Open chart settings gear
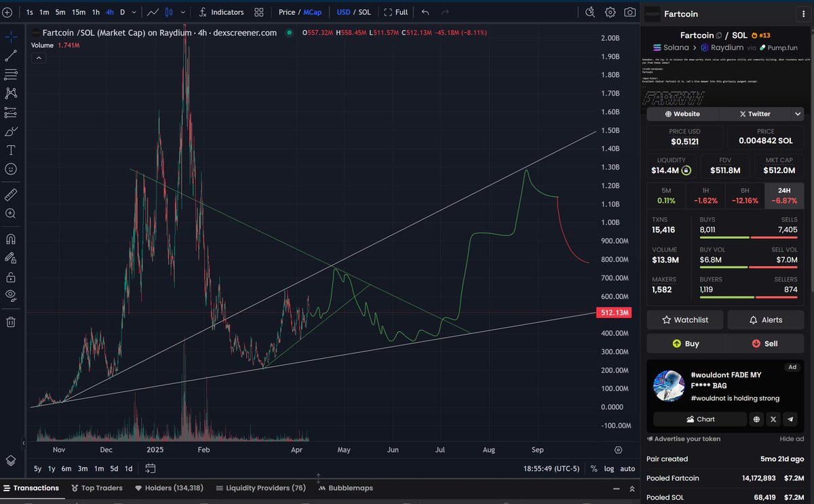814x504 pixels. point(610,12)
